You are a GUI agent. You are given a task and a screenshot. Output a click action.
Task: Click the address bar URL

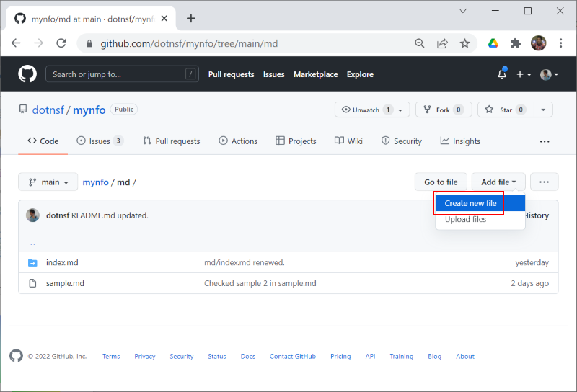point(189,43)
